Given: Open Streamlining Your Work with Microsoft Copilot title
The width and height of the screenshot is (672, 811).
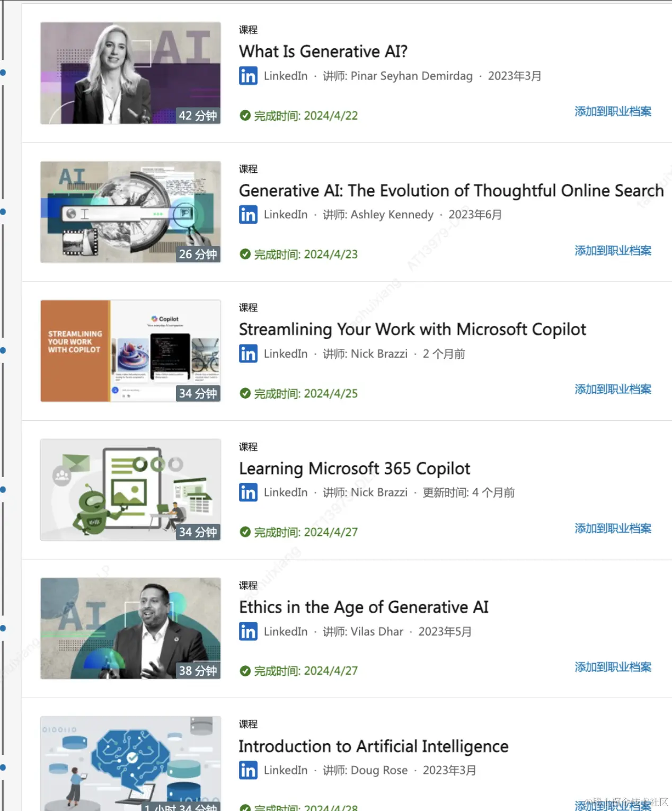Looking at the screenshot, I should click(412, 329).
